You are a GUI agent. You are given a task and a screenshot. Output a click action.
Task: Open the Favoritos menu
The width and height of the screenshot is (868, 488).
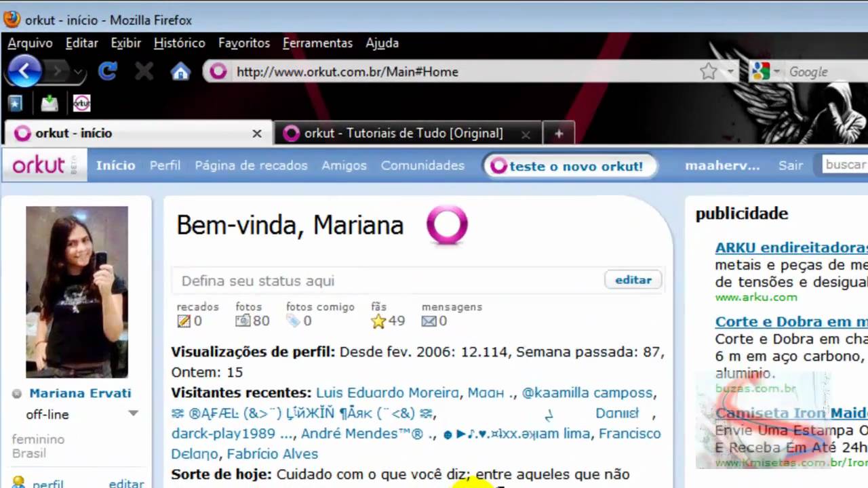[244, 43]
